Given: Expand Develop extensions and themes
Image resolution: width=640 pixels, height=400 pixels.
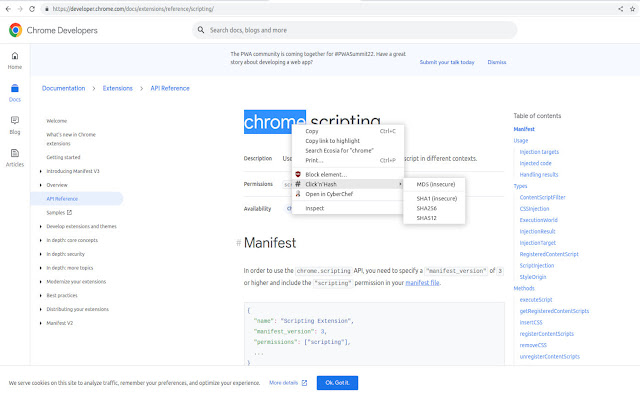Looking at the screenshot, I should point(40,227).
